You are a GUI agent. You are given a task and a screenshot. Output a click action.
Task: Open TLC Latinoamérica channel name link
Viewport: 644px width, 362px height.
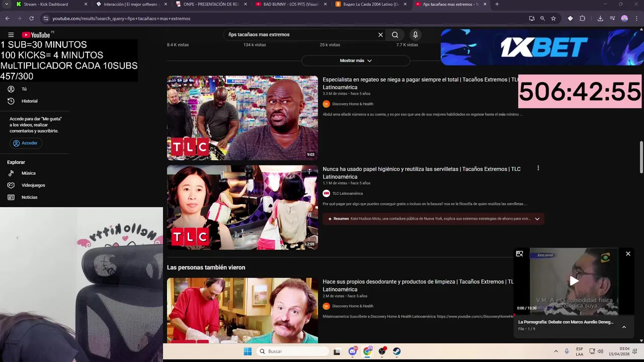click(x=347, y=194)
